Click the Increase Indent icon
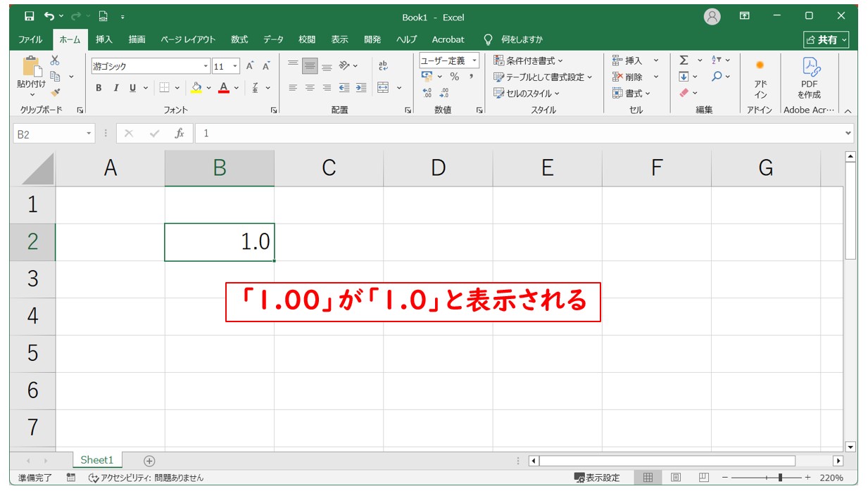 pyautogui.click(x=360, y=88)
